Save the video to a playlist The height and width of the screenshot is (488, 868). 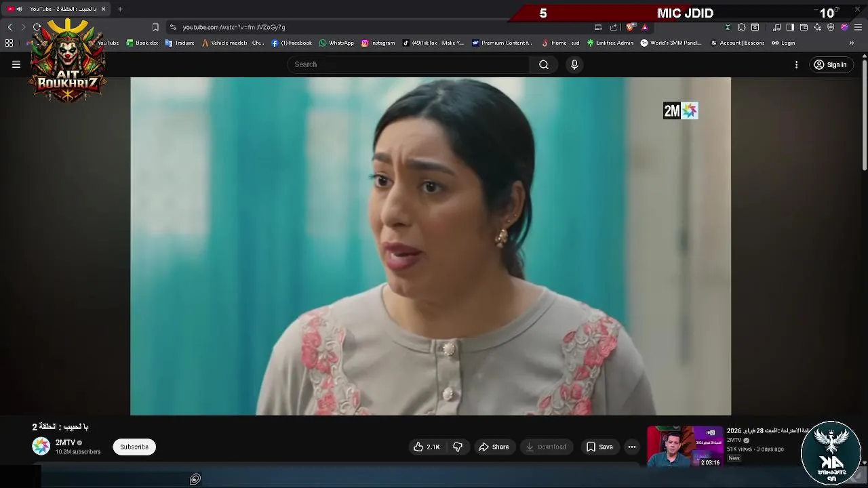[x=599, y=447]
